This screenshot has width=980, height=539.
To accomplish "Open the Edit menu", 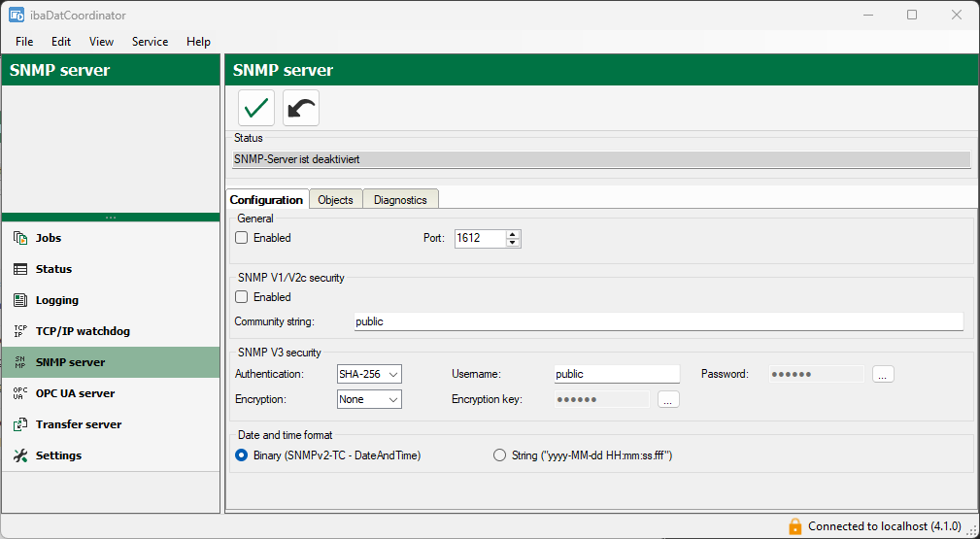I will (x=61, y=41).
